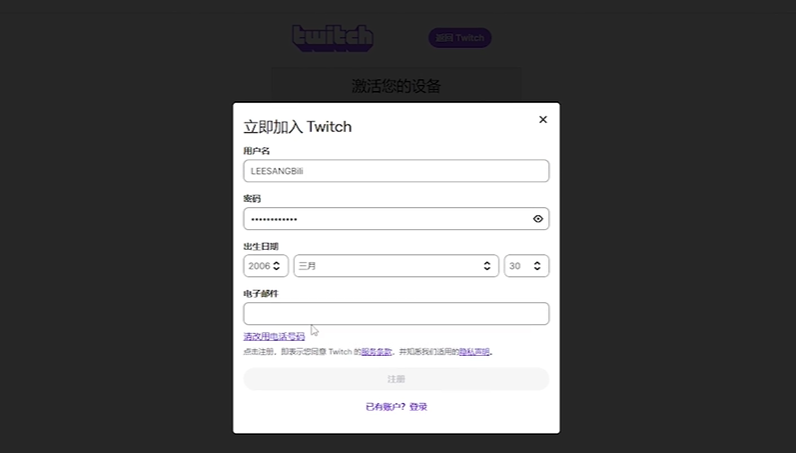The width and height of the screenshot is (796, 453).
Task: Click the 用户名 username field
Action: tap(396, 171)
